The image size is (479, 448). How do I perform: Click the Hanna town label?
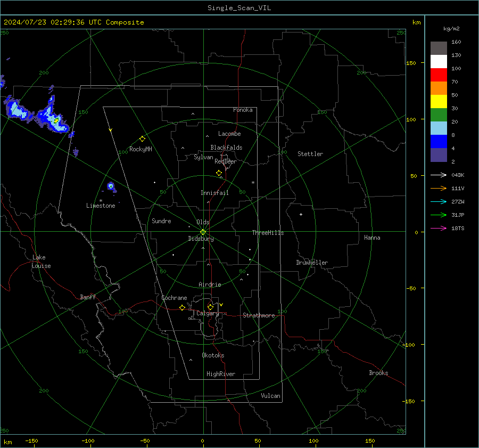click(x=372, y=238)
